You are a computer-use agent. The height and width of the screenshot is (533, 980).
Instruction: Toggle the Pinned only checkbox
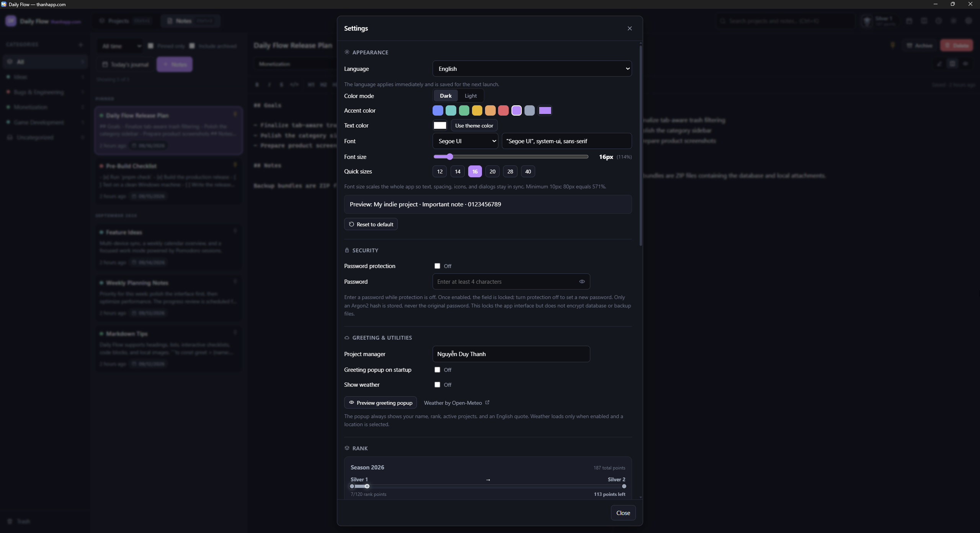151,46
